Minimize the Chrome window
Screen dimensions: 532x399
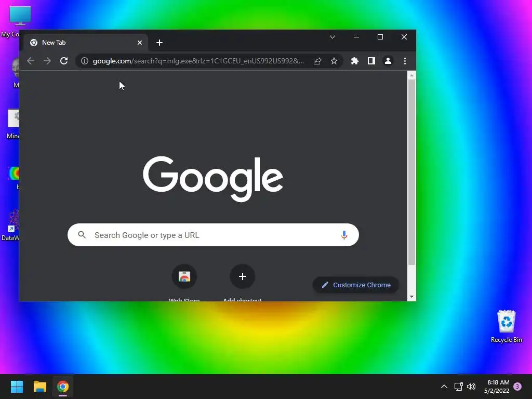coord(356,37)
